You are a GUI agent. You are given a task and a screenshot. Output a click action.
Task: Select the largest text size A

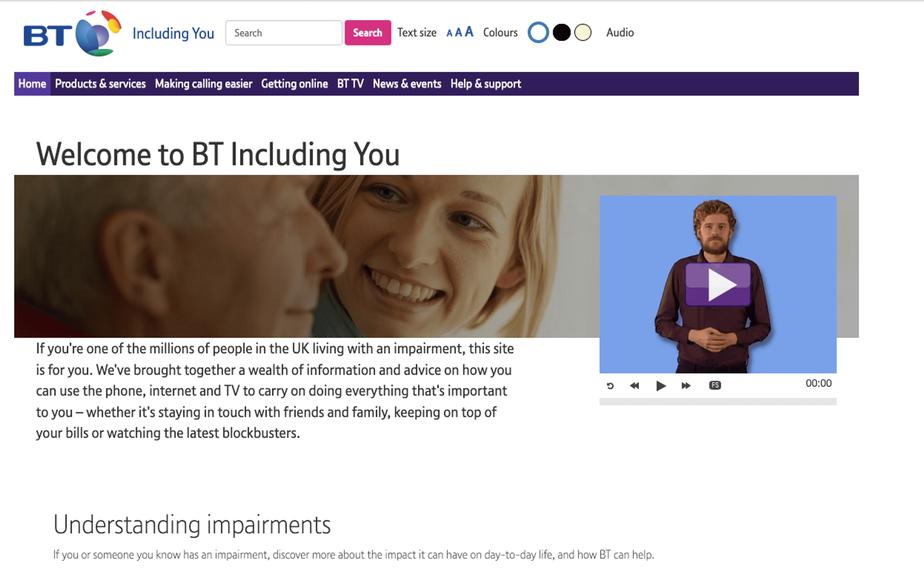click(x=469, y=32)
